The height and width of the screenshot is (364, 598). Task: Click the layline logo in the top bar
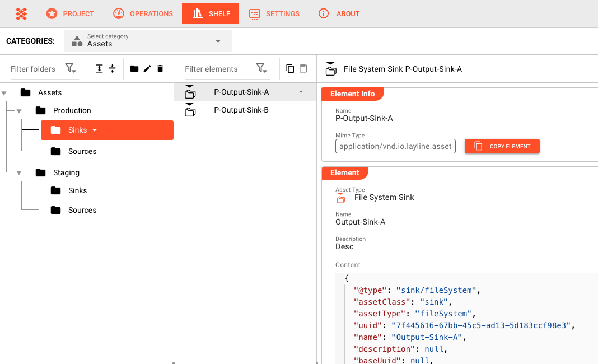[x=21, y=13]
